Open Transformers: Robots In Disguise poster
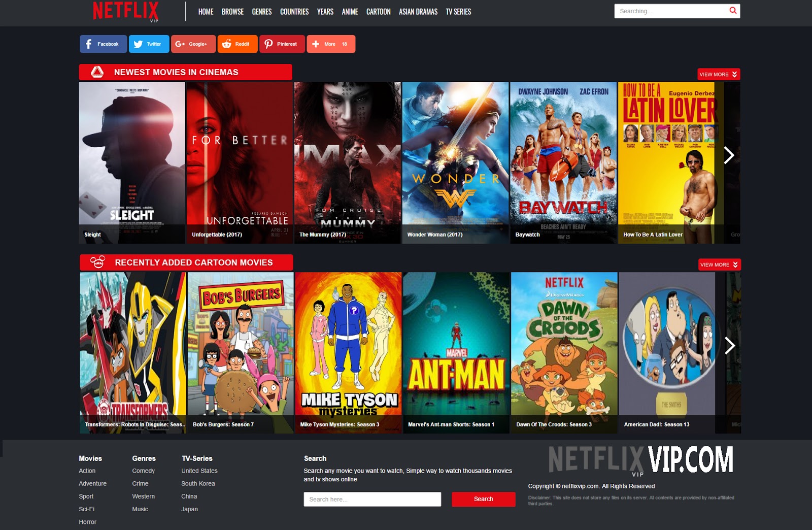 tap(133, 353)
